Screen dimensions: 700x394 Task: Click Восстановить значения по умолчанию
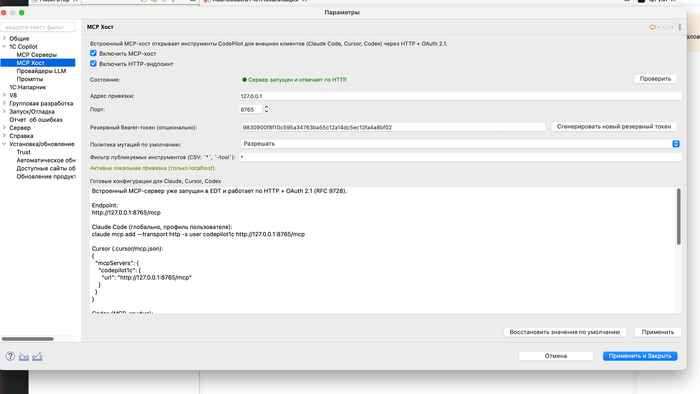(565, 332)
